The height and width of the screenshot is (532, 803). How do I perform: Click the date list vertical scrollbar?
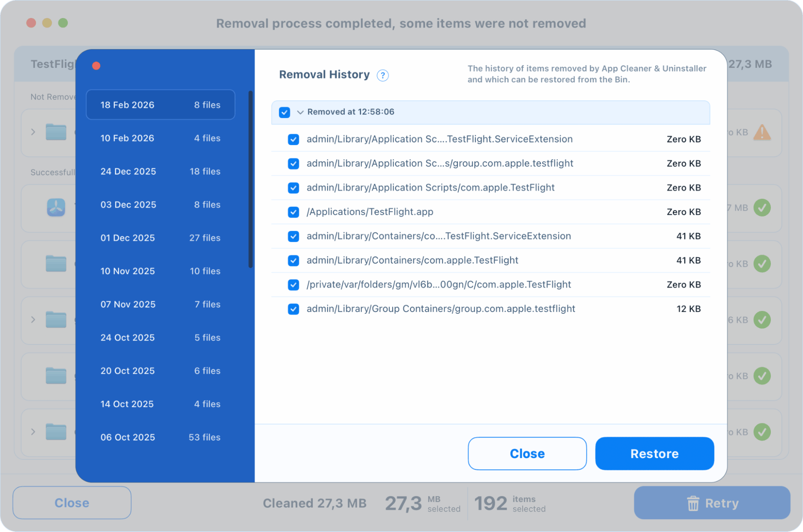tap(251, 180)
